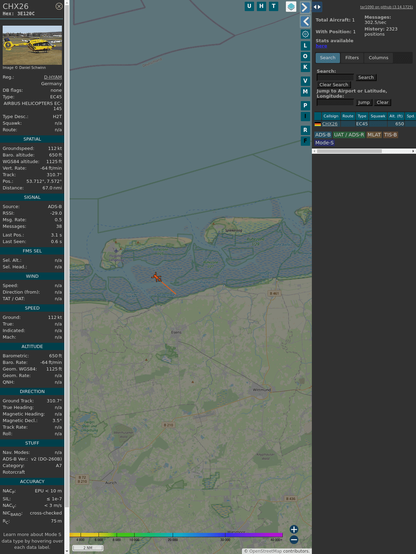The height and width of the screenshot is (554, 416).
Task: Open the map layer switcher icon
Action: [291, 6]
